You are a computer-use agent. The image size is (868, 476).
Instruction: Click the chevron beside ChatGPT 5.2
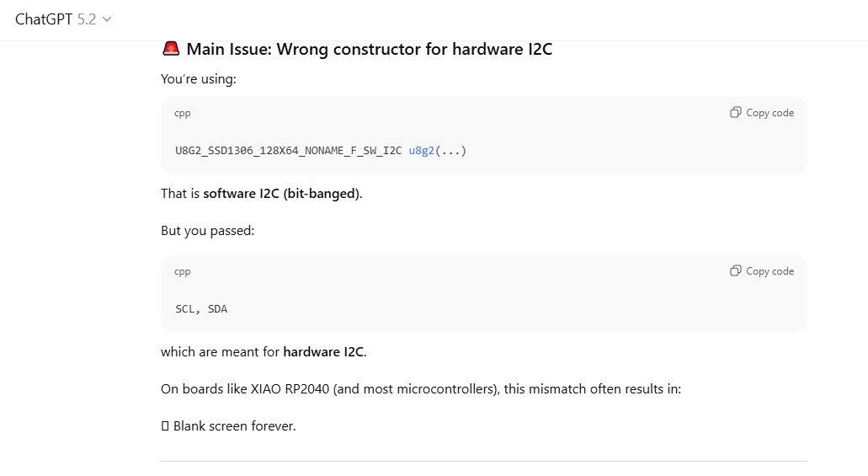[x=107, y=19]
